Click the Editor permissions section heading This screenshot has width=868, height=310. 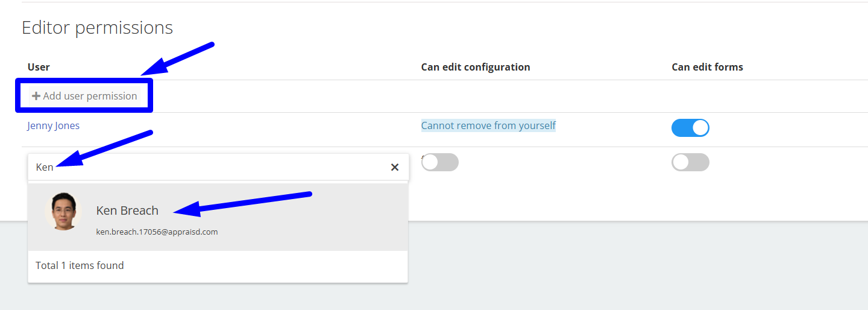pos(97,28)
